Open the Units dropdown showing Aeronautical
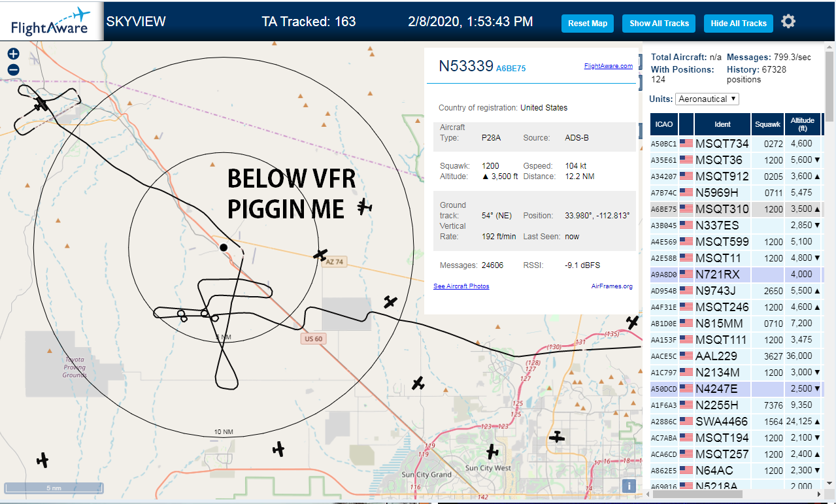This screenshot has height=504, width=836. (x=707, y=99)
